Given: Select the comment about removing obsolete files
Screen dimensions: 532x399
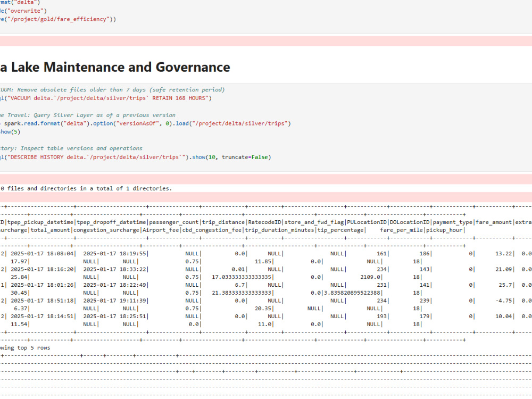Looking at the screenshot, I should tap(112, 89).
